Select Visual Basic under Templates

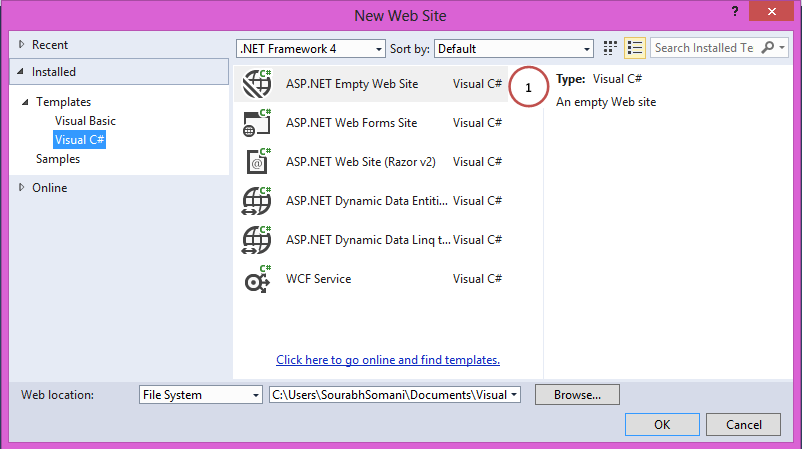tap(85, 121)
